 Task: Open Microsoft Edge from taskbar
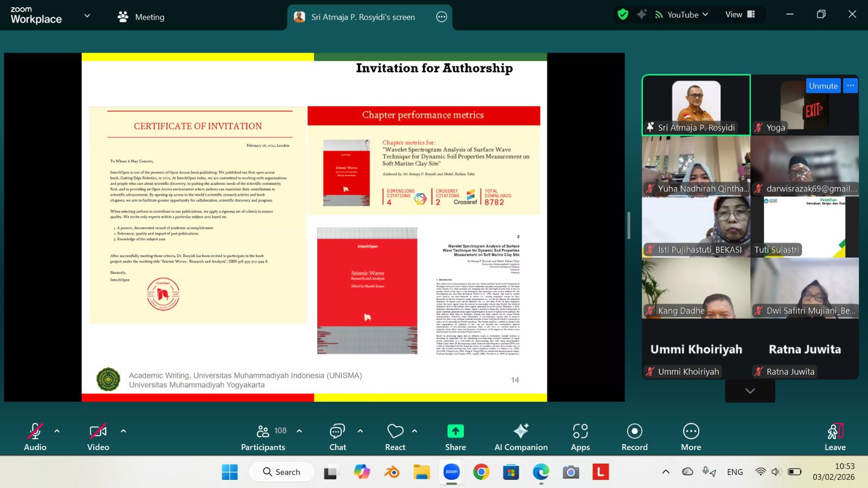541,472
